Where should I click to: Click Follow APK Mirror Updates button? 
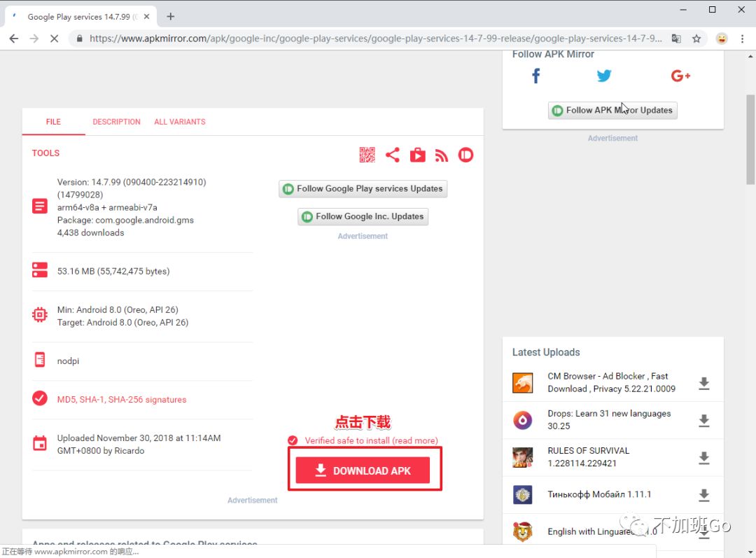[612, 110]
